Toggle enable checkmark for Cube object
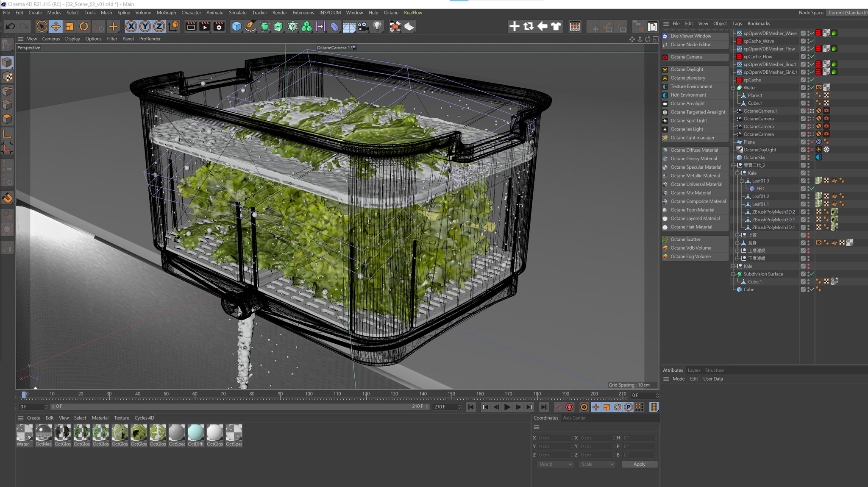 click(x=812, y=289)
